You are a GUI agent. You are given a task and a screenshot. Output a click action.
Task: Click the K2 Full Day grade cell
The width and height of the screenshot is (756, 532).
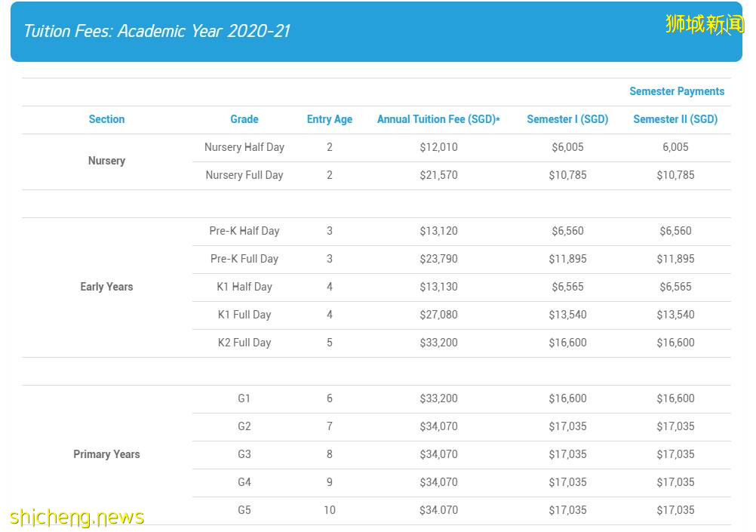click(x=244, y=343)
